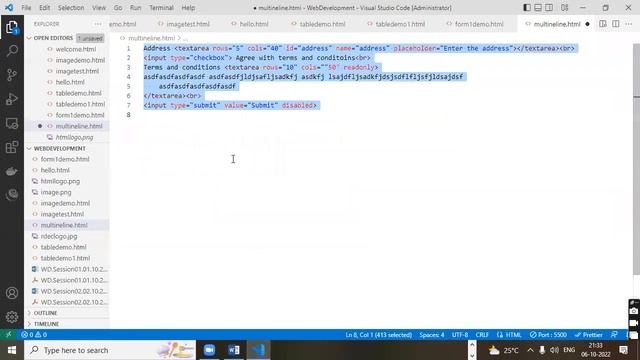Image resolution: width=640 pixels, height=360 pixels.
Task: Switch to tabledemo.html editor tab
Action: pyautogui.click(x=318, y=24)
